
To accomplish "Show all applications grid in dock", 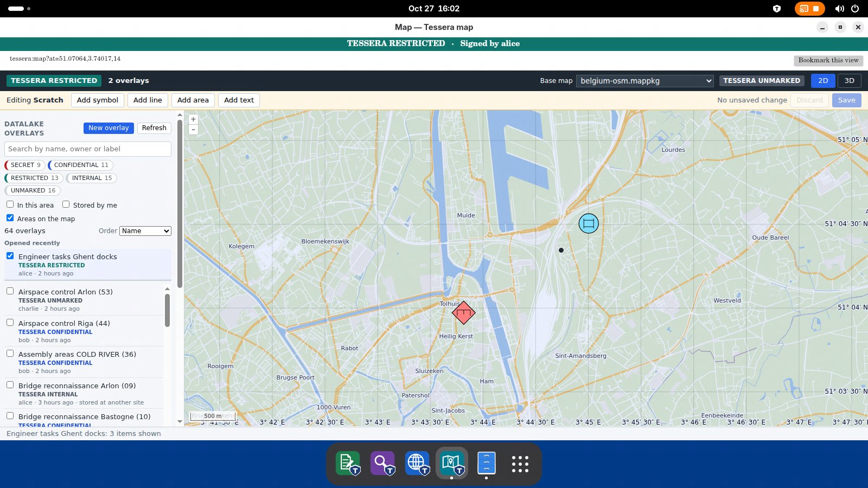I will pos(520,464).
